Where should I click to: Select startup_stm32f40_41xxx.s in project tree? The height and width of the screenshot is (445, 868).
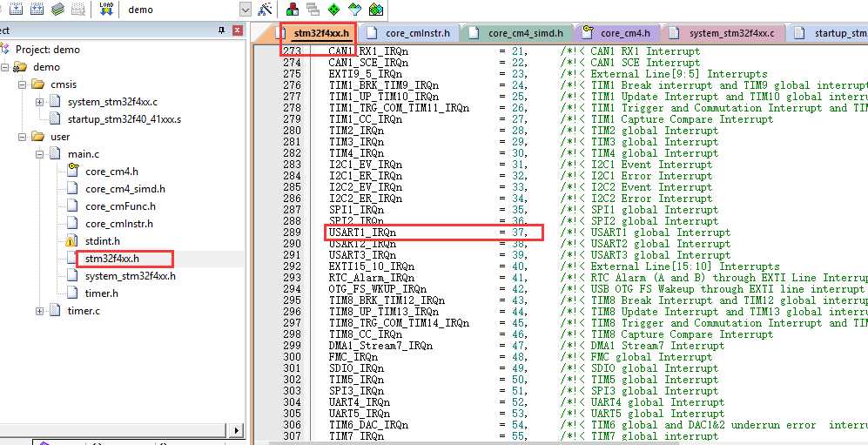[124, 119]
